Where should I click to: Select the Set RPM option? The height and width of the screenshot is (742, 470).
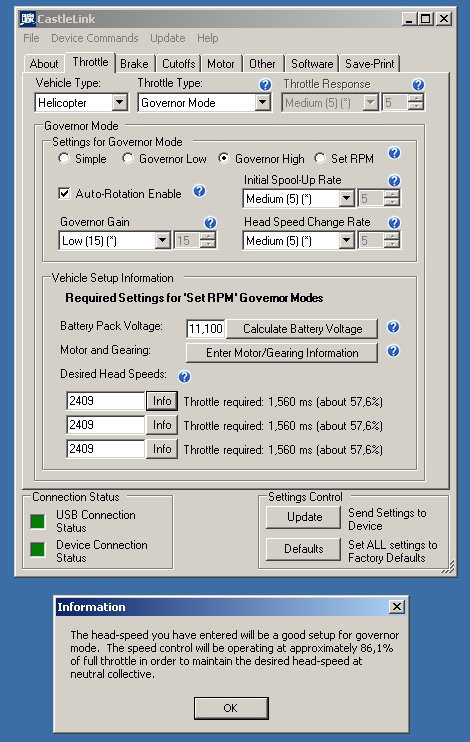(x=320, y=159)
